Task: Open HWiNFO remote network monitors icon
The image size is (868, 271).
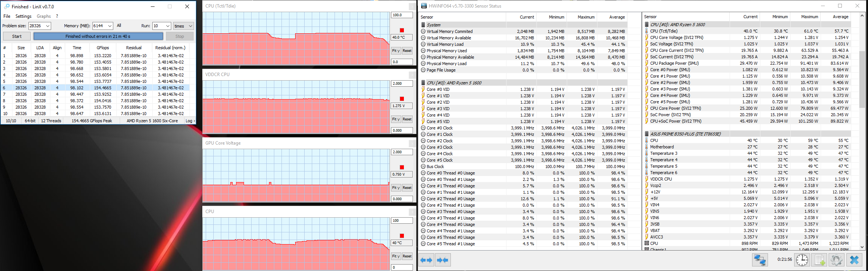Action: point(760,260)
